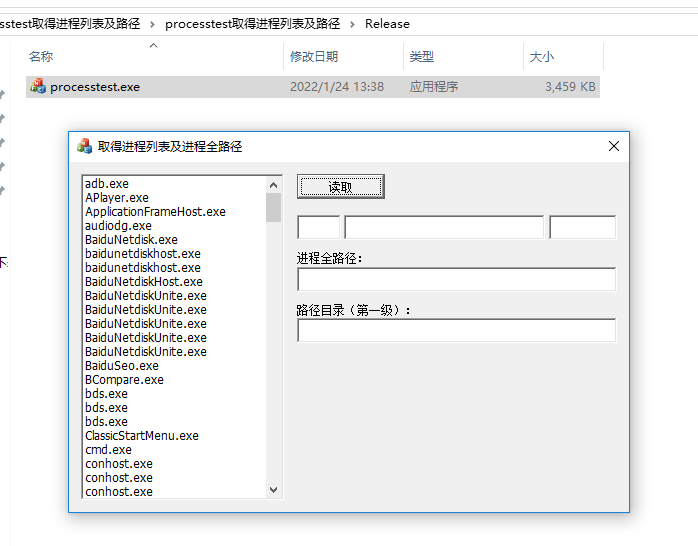Expand chevron before the processtest取得进程列表及路径 breadcrumb
698x546 pixels.
pos(152,24)
